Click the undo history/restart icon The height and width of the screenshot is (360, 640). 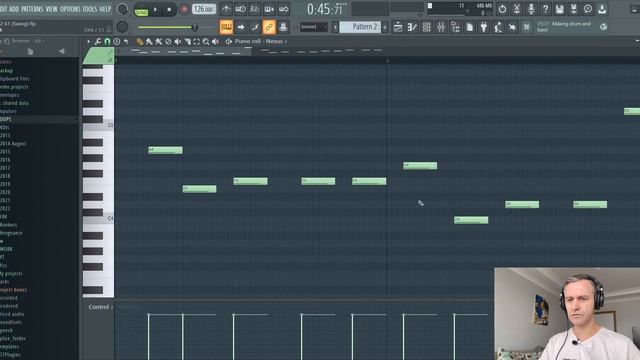[502, 9]
